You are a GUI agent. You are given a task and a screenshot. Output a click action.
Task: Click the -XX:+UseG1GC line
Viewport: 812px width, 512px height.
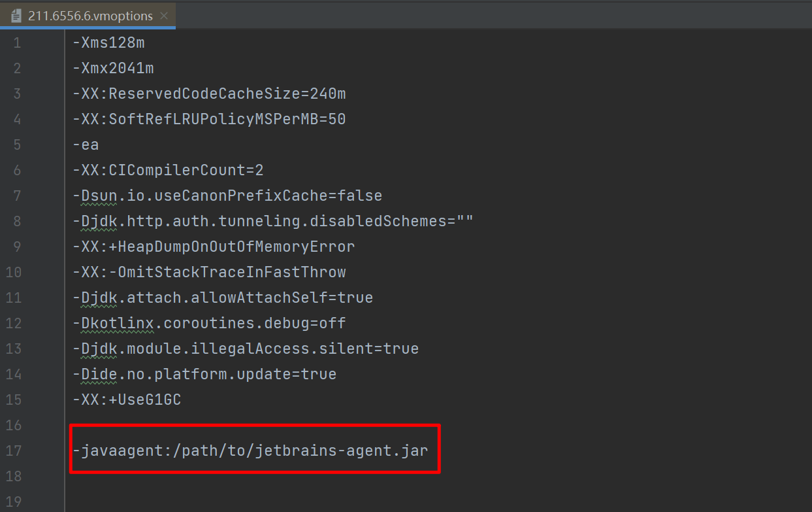pyautogui.click(x=127, y=400)
